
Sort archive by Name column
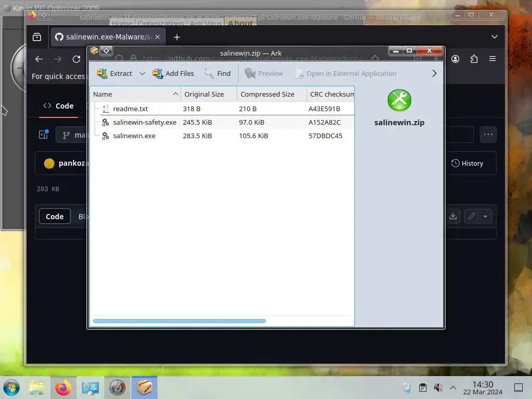click(136, 95)
